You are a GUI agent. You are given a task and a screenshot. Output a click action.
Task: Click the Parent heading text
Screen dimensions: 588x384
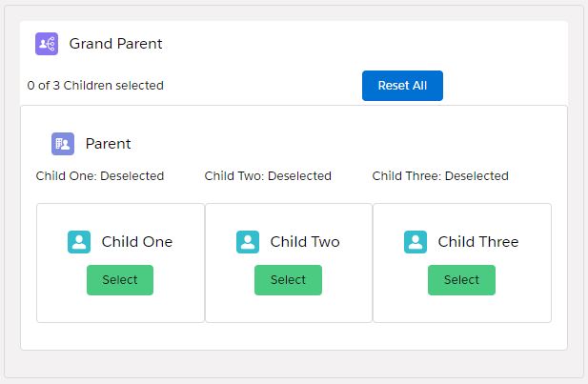click(109, 144)
